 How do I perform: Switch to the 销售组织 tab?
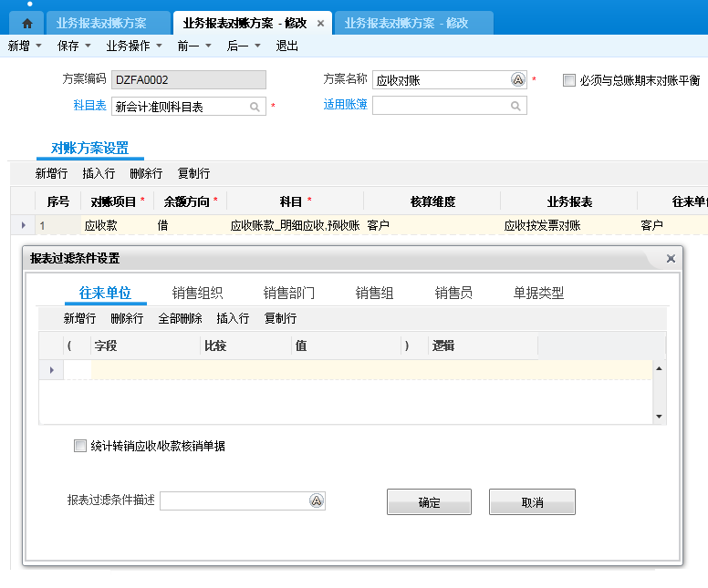[197, 293]
